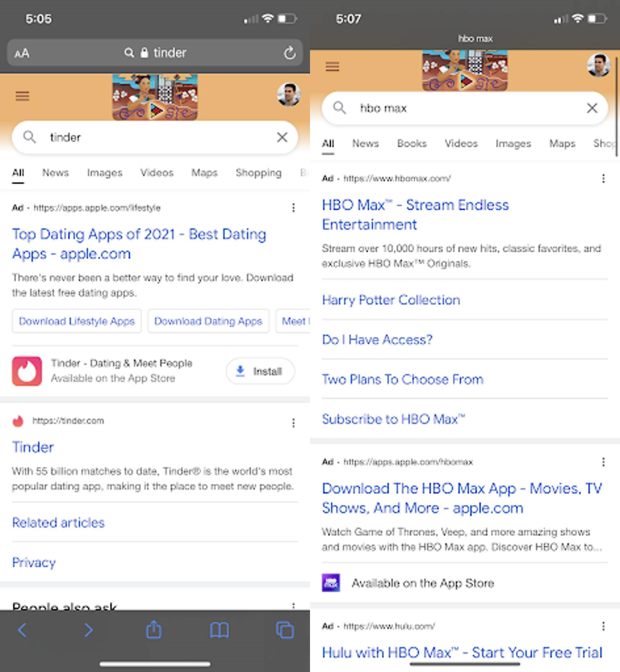This screenshot has width=620, height=672.
Task: Open profile avatar on tinder search page
Action: pyautogui.click(x=289, y=95)
